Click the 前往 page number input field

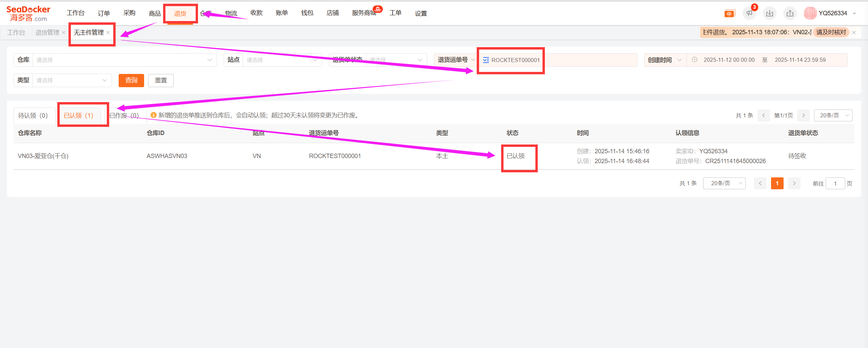point(835,183)
